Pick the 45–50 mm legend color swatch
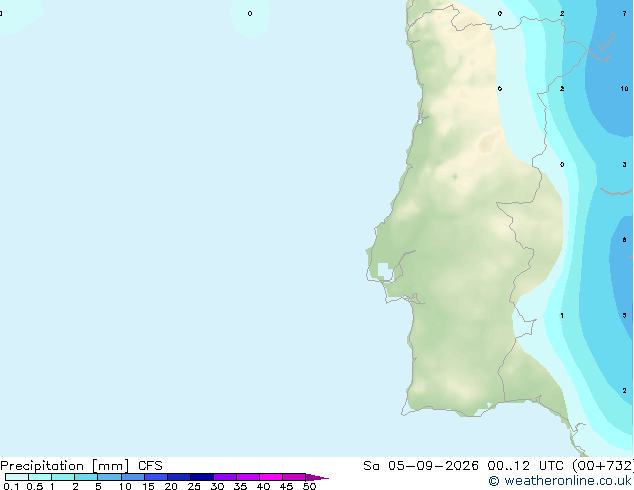Viewport: 634px width, 490px height. tap(294, 477)
